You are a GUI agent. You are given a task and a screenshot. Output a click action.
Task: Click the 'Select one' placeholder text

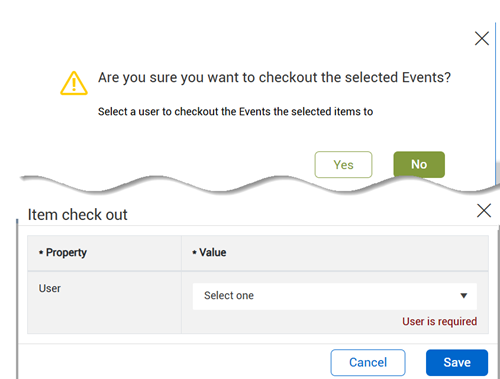229,296
